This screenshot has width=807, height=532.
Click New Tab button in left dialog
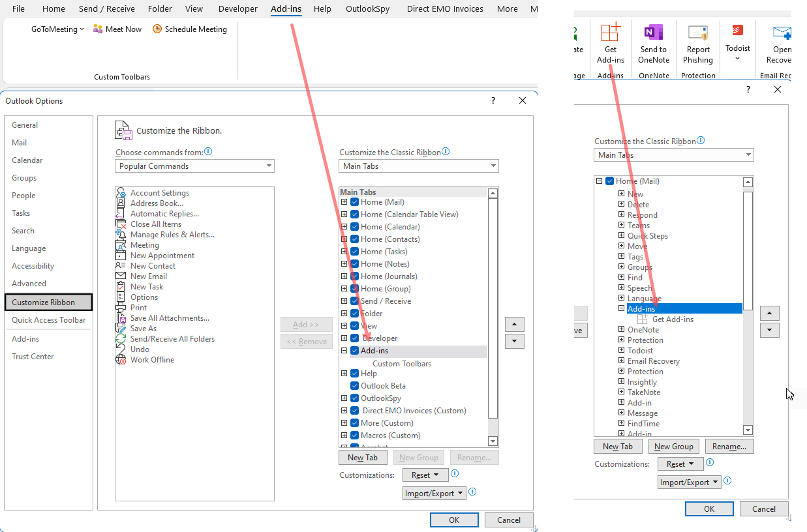(x=363, y=458)
